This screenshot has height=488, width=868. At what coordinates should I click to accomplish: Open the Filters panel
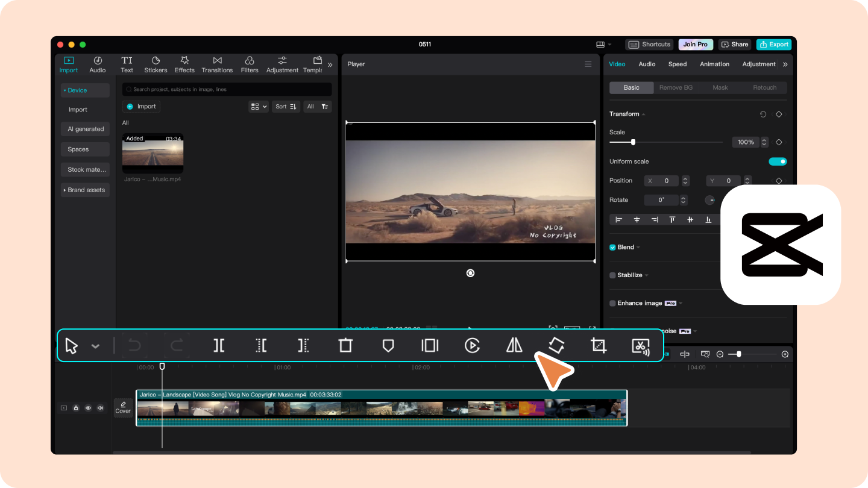[249, 64]
